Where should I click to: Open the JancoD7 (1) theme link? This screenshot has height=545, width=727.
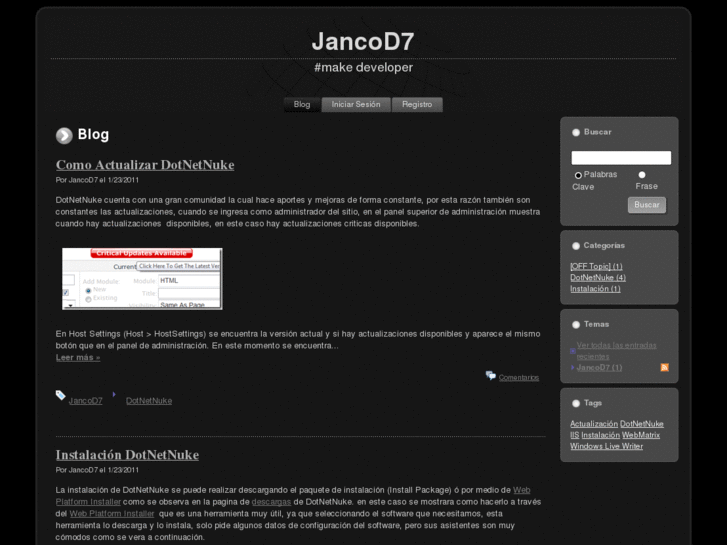599,367
